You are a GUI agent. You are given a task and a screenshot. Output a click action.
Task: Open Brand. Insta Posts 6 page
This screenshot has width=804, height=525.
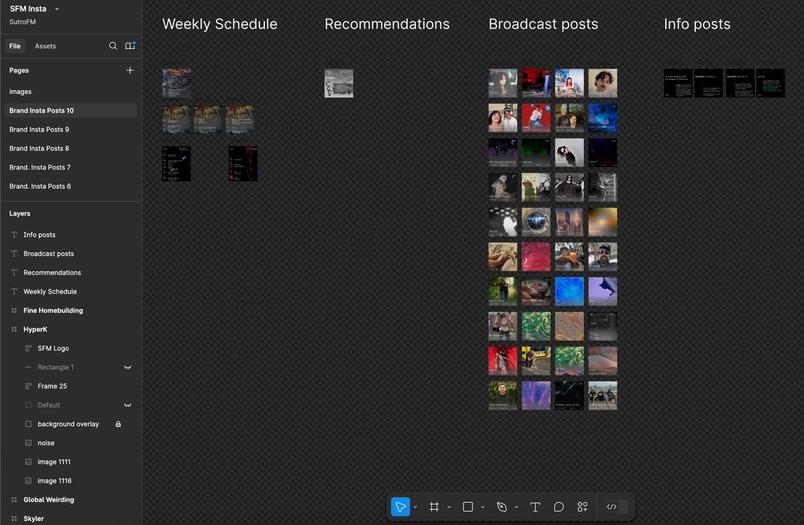(x=71, y=187)
